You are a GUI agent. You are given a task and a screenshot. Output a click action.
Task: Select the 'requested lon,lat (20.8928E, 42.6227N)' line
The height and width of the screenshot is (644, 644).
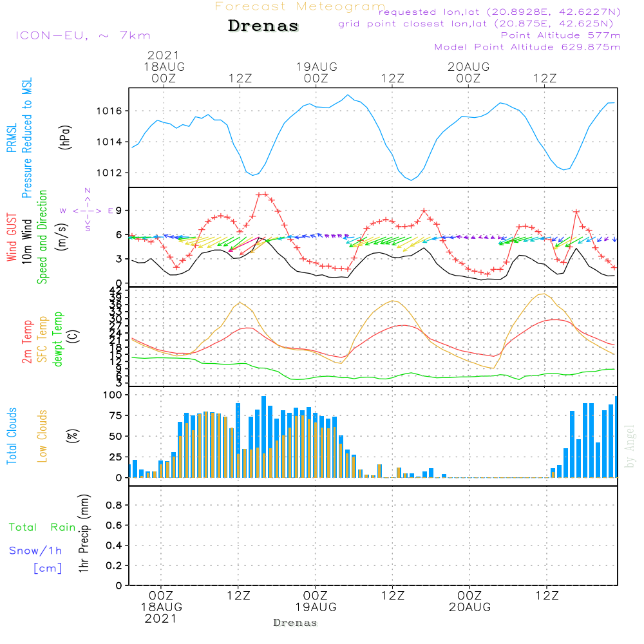(500, 12)
